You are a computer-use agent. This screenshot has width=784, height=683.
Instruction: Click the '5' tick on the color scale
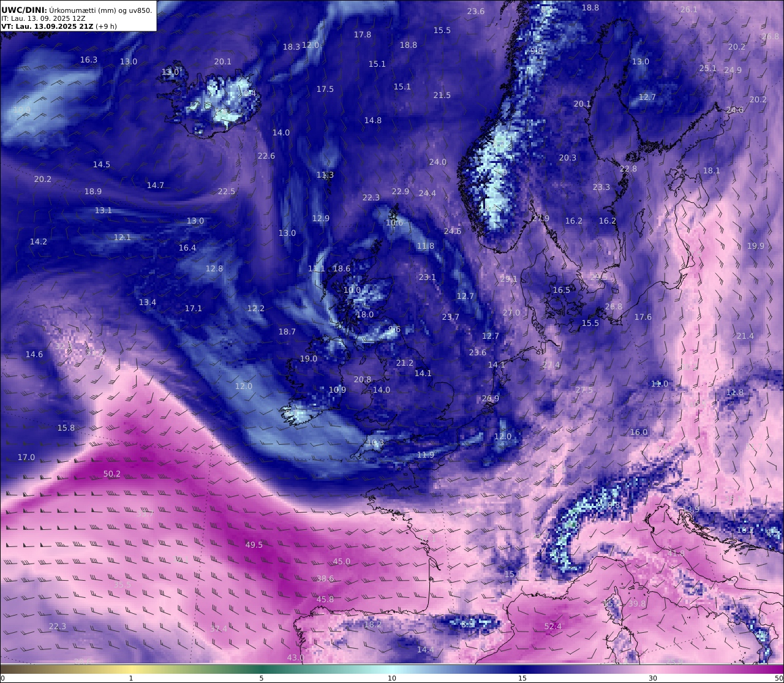point(262,678)
